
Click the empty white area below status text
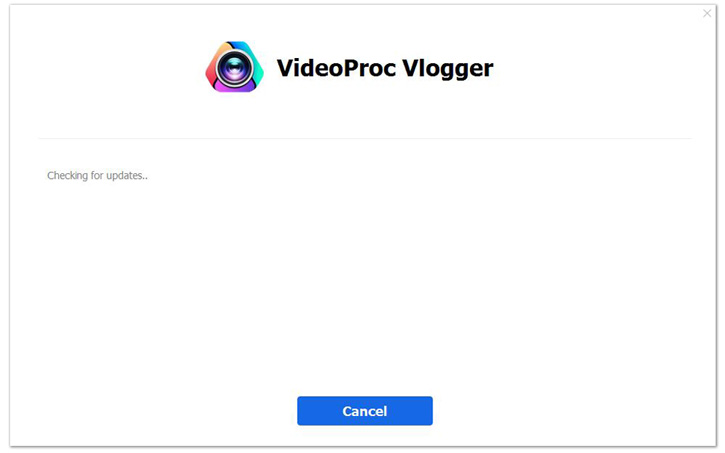364,290
